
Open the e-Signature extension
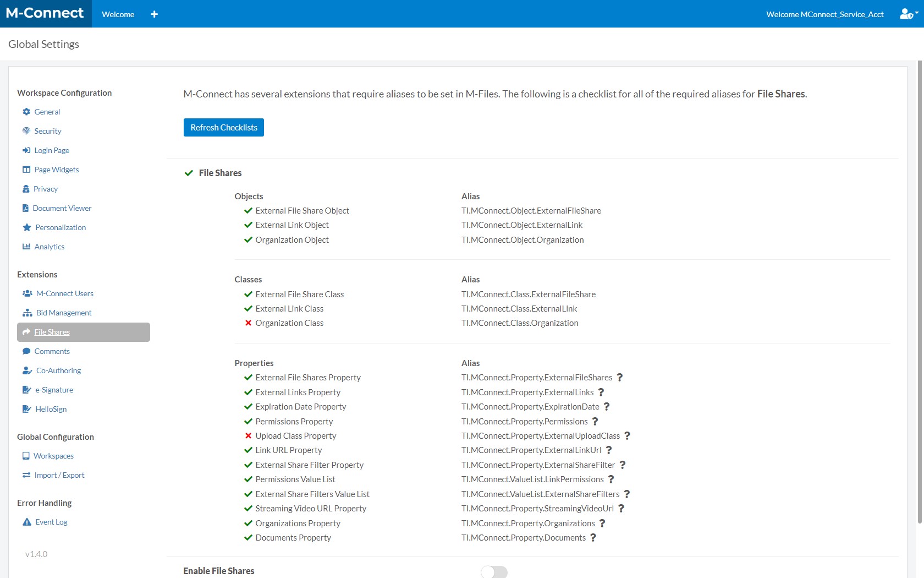(53, 390)
